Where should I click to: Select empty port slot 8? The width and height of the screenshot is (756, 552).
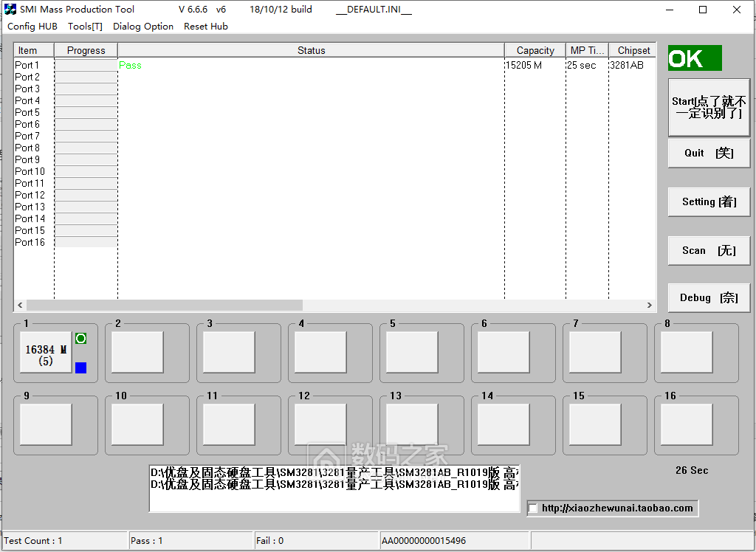tap(687, 353)
